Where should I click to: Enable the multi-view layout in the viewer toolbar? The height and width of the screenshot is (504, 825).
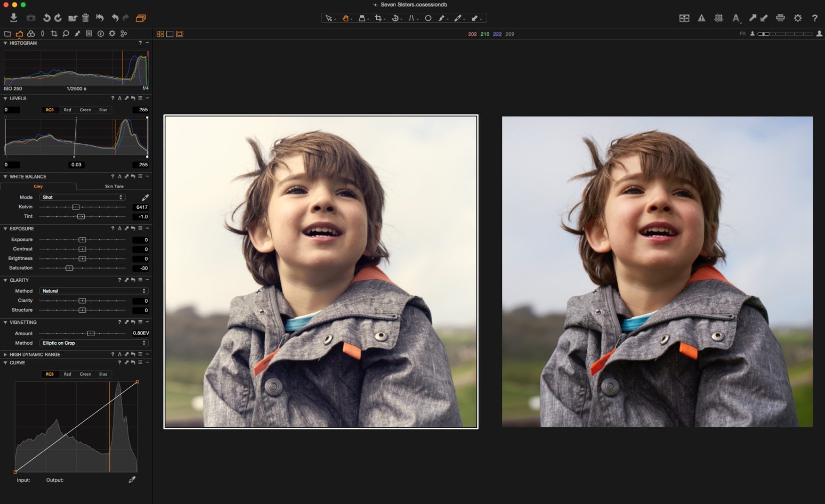(x=159, y=34)
